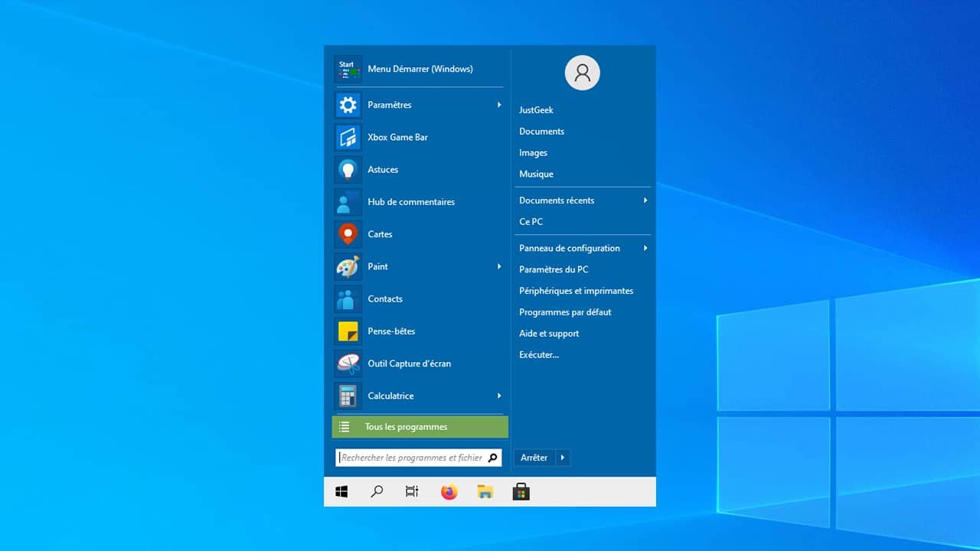Open Hub de commentaires via its icon
Viewport: 980px width, 551px height.
pos(348,202)
